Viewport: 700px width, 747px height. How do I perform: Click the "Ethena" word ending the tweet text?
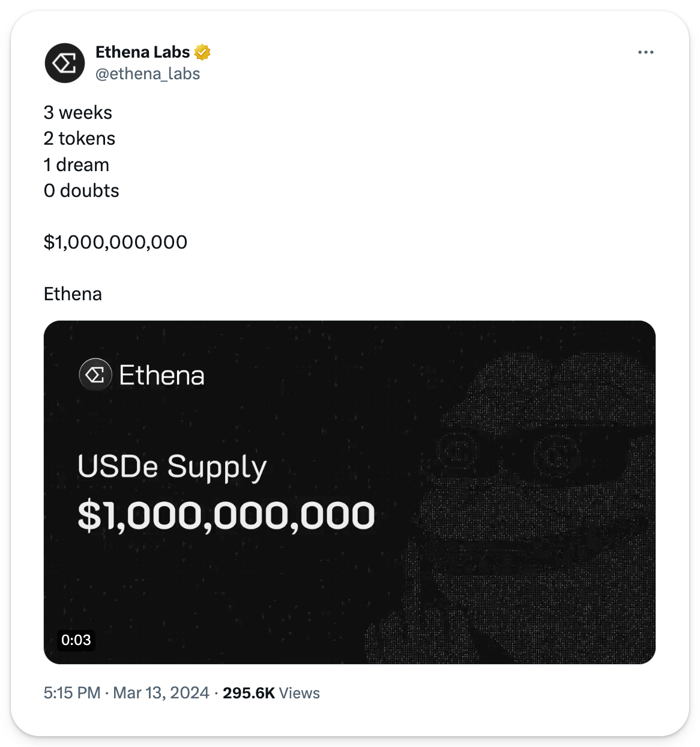(73, 294)
